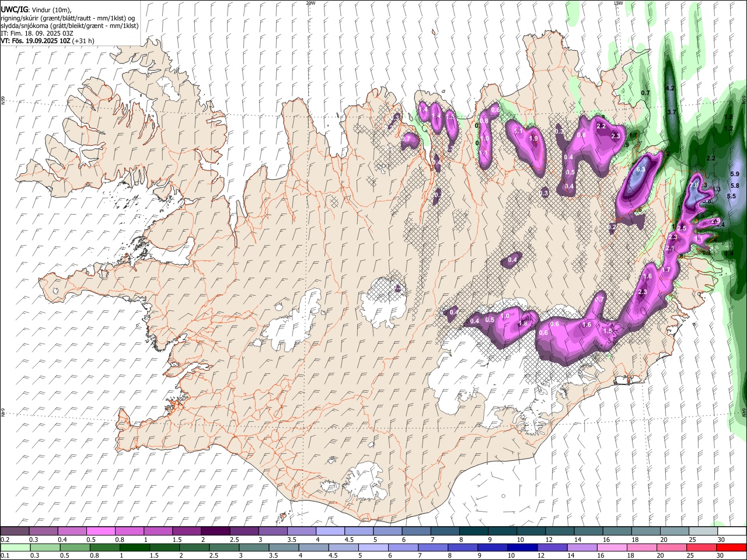Click the pale green 0.1–0.3 rain legend swatch

(16, 548)
